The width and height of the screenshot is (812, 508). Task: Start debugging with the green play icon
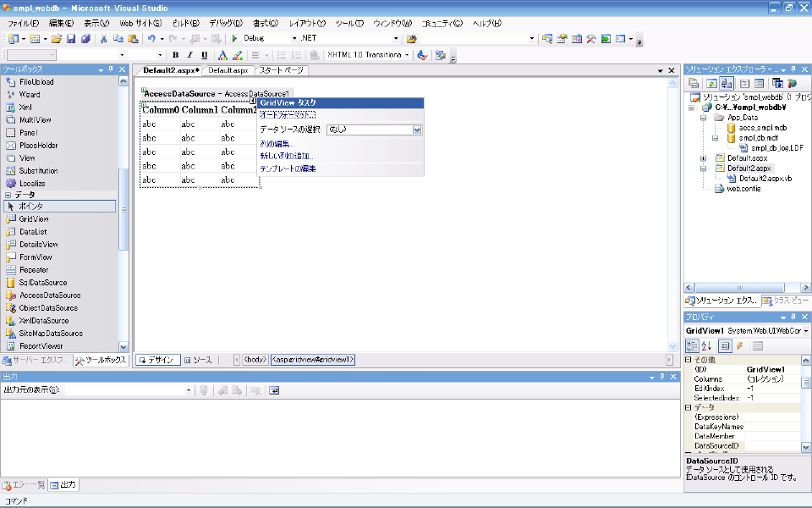pyautogui.click(x=234, y=38)
